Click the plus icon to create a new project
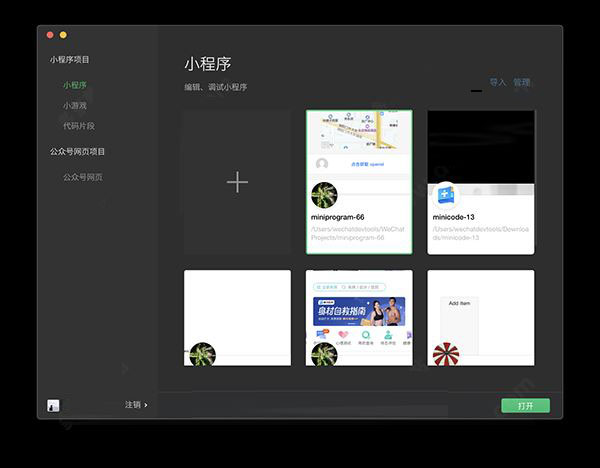This screenshot has width=600, height=468. tap(237, 182)
